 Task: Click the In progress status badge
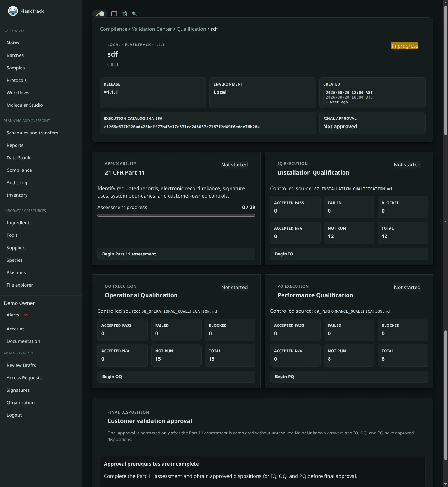click(x=405, y=46)
